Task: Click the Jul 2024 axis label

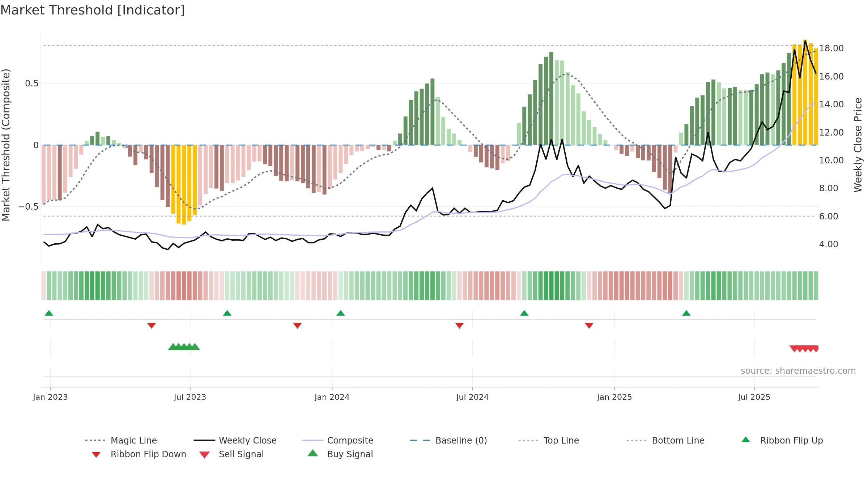Action: tap(472, 397)
